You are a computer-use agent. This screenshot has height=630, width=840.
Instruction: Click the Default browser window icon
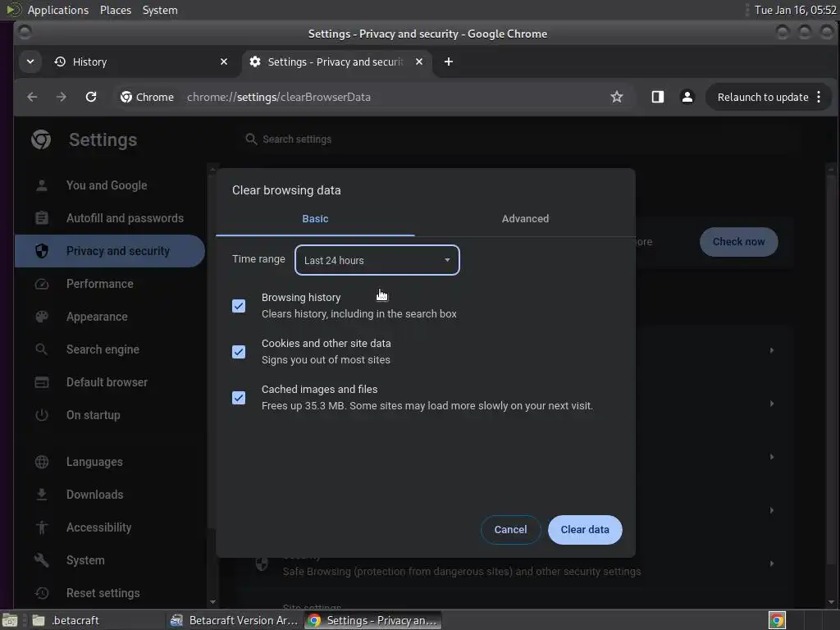(42, 382)
